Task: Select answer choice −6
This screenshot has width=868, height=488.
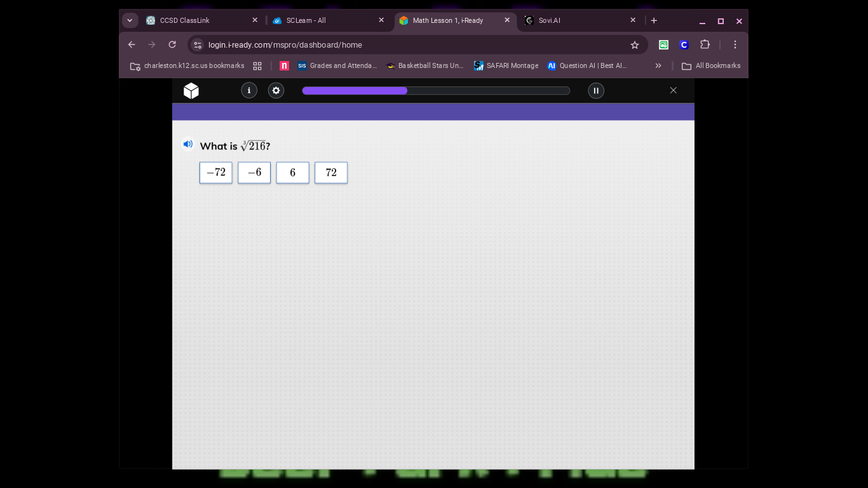Action: point(254,173)
